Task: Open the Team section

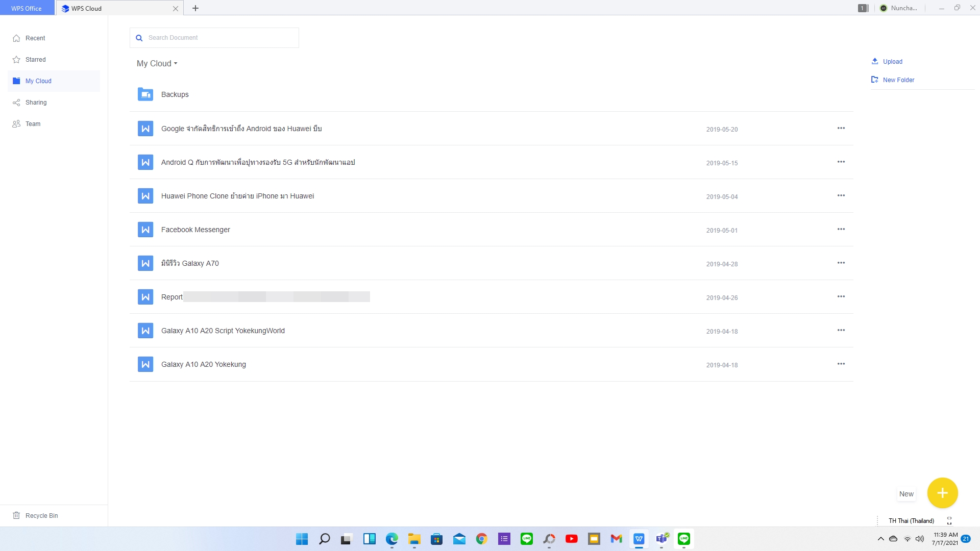Action: click(54, 124)
